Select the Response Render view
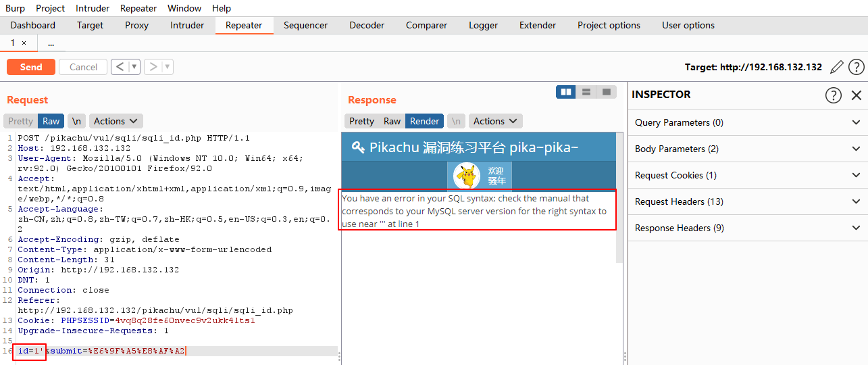This screenshot has height=365, width=868. coord(425,121)
